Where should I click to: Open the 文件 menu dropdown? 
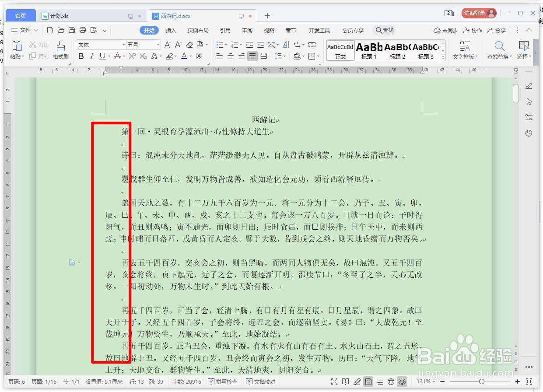point(25,30)
